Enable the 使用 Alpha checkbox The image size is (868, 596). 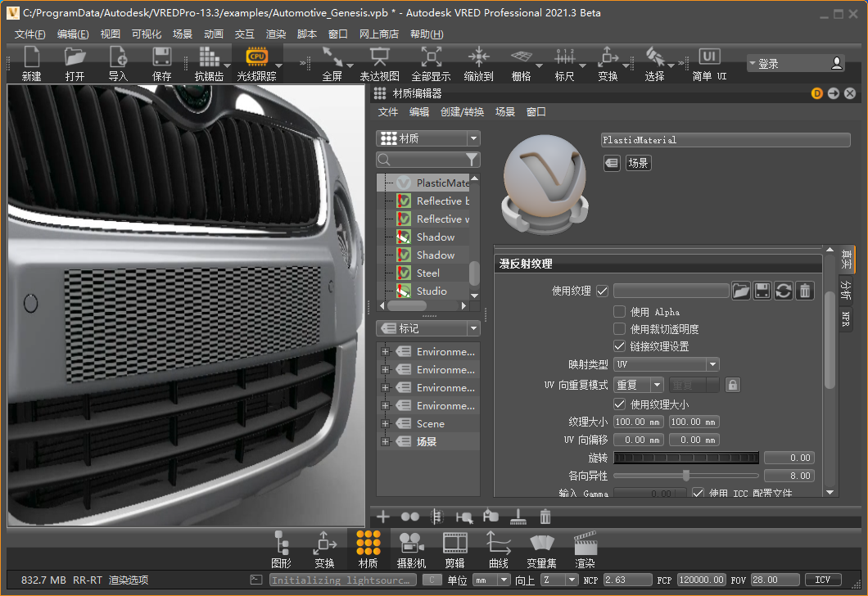point(620,312)
